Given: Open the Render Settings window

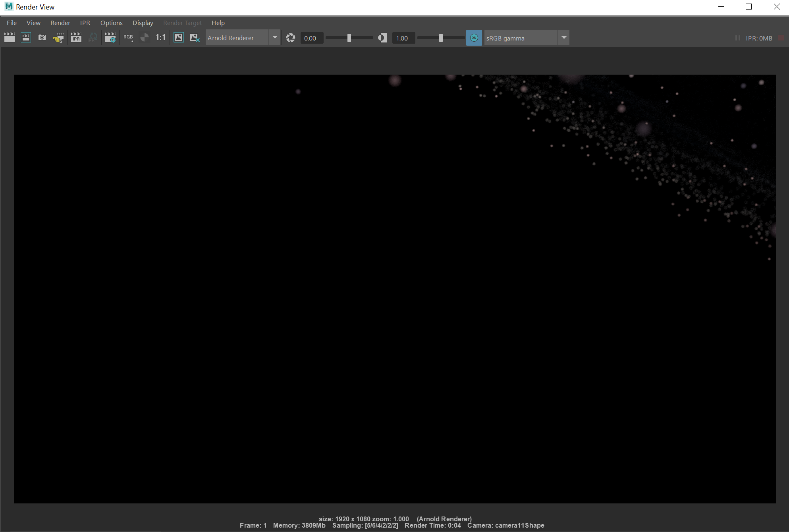Looking at the screenshot, I should coord(110,37).
